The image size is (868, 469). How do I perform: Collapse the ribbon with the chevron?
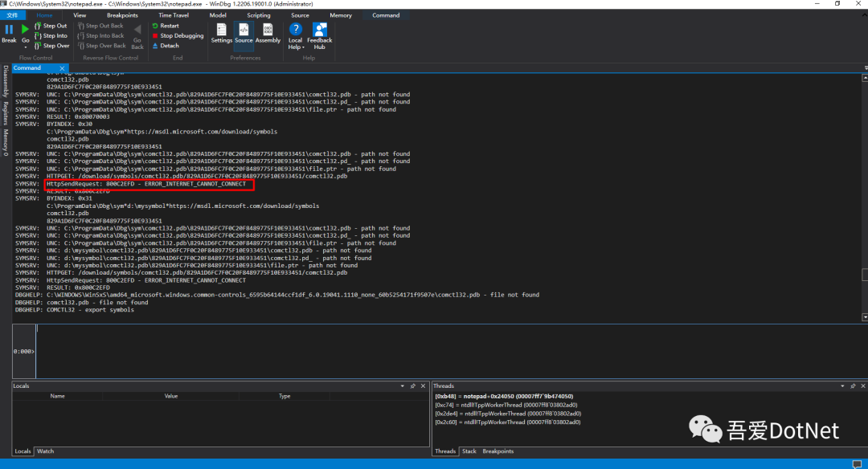pyautogui.click(x=865, y=15)
